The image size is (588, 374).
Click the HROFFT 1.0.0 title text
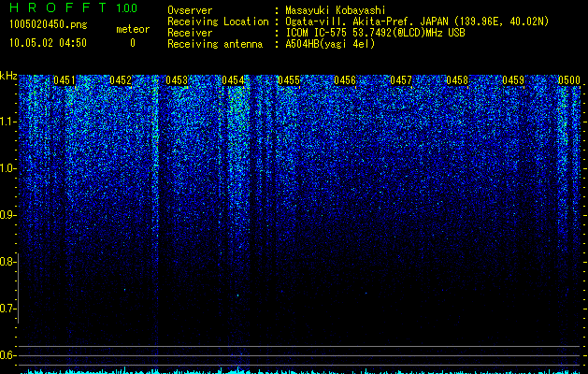pyautogui.click(x=74, y=7)
